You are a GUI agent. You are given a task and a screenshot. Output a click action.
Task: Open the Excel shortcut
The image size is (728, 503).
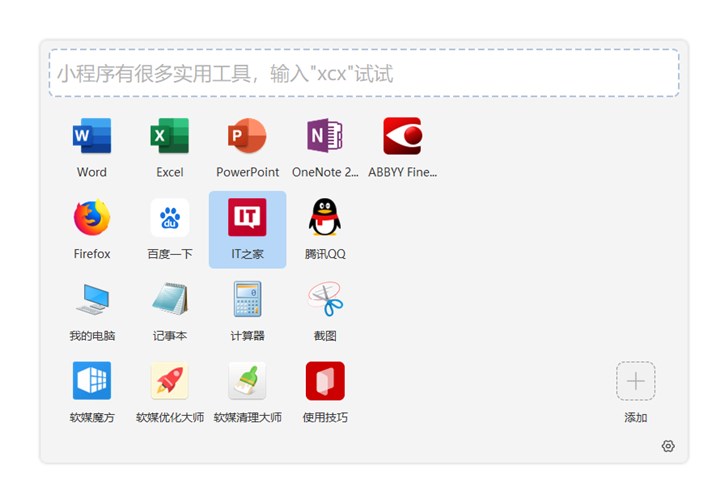(170, 136)
